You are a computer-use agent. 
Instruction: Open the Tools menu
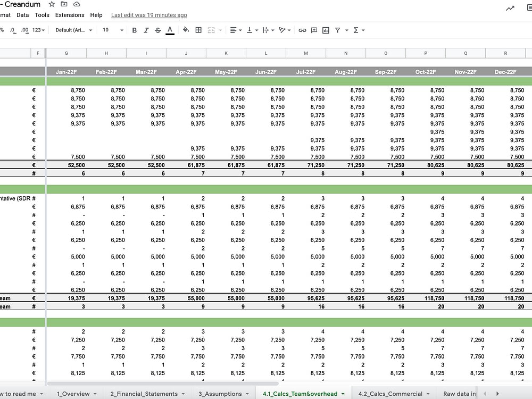point(42,15)
